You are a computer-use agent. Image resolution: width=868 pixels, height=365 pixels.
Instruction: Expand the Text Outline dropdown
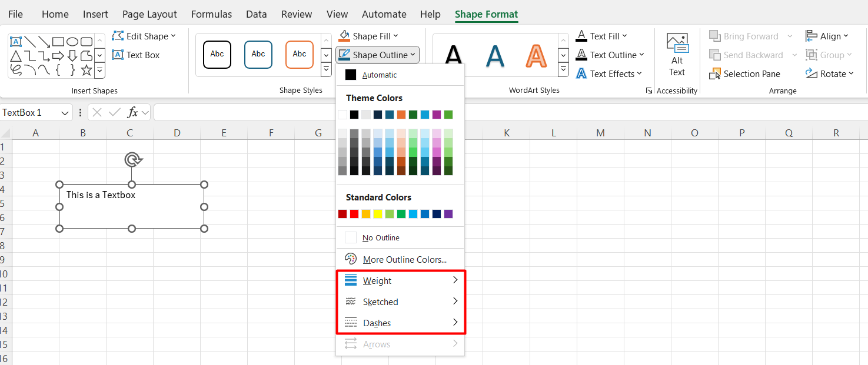coord(610,55)
